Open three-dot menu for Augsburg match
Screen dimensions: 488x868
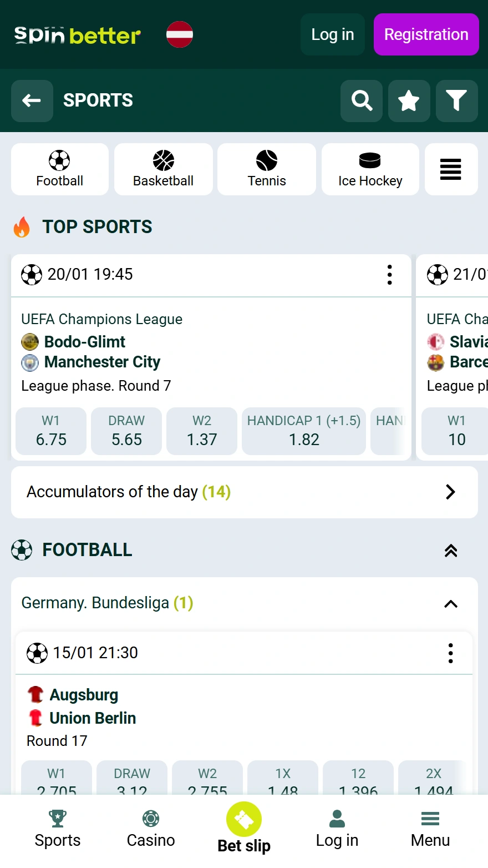pos(451,653)
